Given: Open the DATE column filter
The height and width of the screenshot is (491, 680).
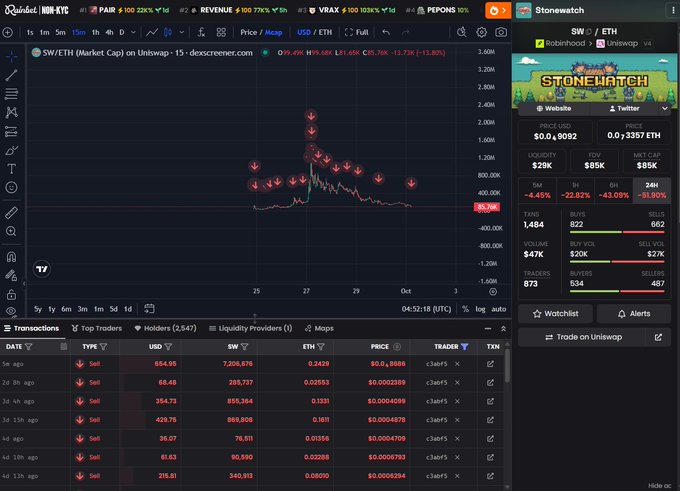Looking at the screenshot, I should (29, 347).
